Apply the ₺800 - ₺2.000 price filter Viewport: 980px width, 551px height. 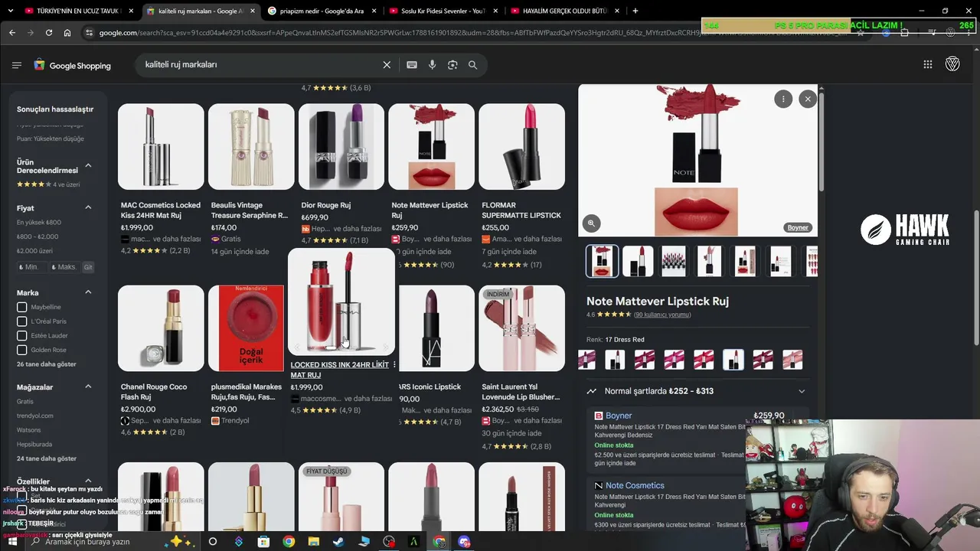point(38,236)
